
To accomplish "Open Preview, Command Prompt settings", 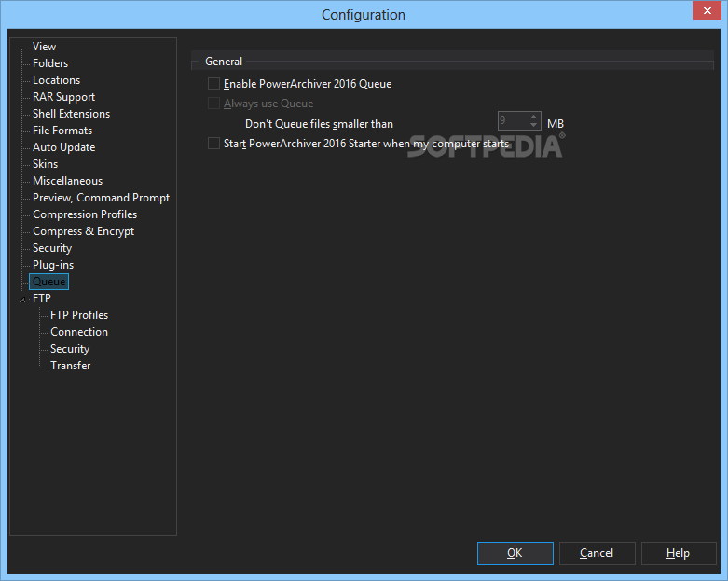I will 101,198.
